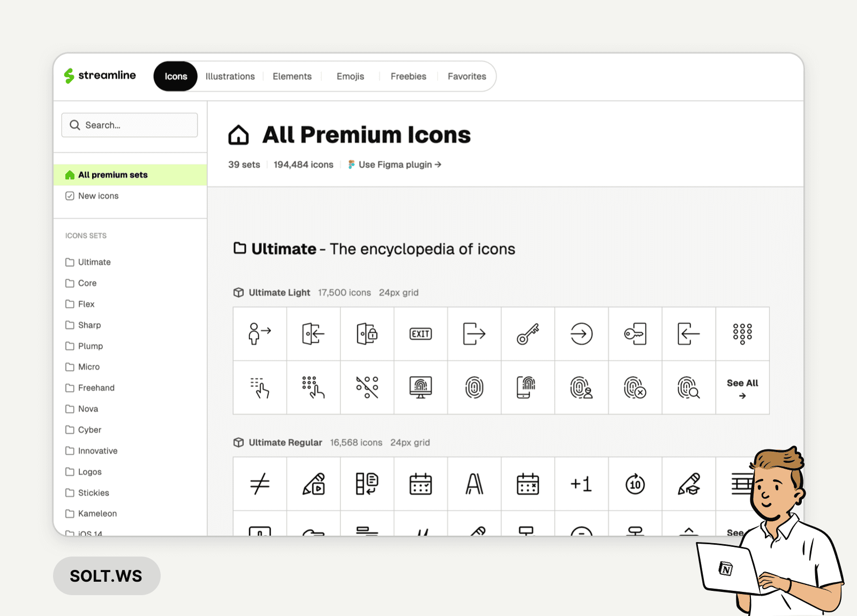The height and width of the screenshot is (616, 857).
Task: Open the Emojis tab
Action: coord(350,77)
